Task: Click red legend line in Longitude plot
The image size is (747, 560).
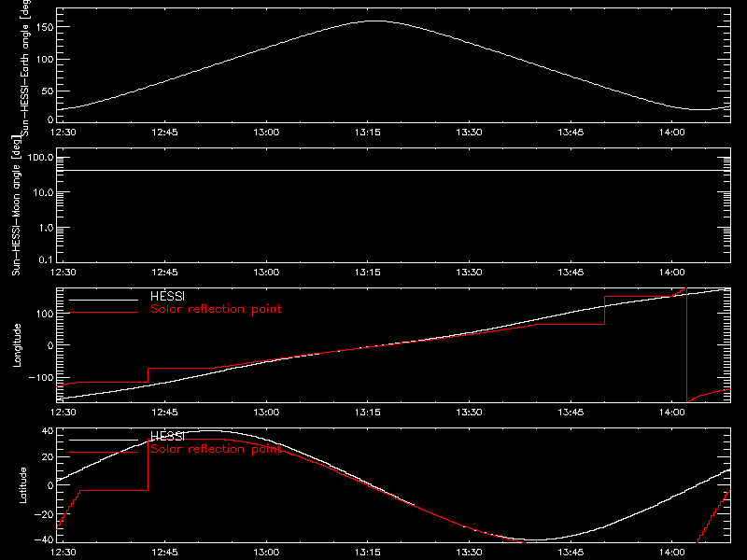Action: click(104, 313)
